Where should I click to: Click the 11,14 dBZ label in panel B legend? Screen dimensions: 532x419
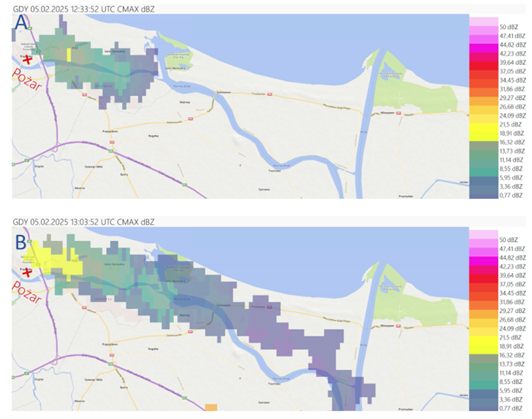coord(512,373)
